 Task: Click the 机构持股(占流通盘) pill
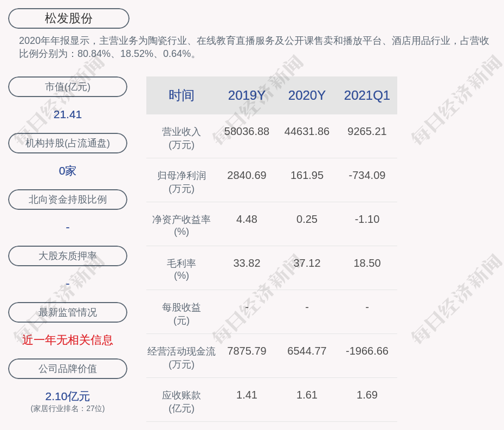coord(68,143)
